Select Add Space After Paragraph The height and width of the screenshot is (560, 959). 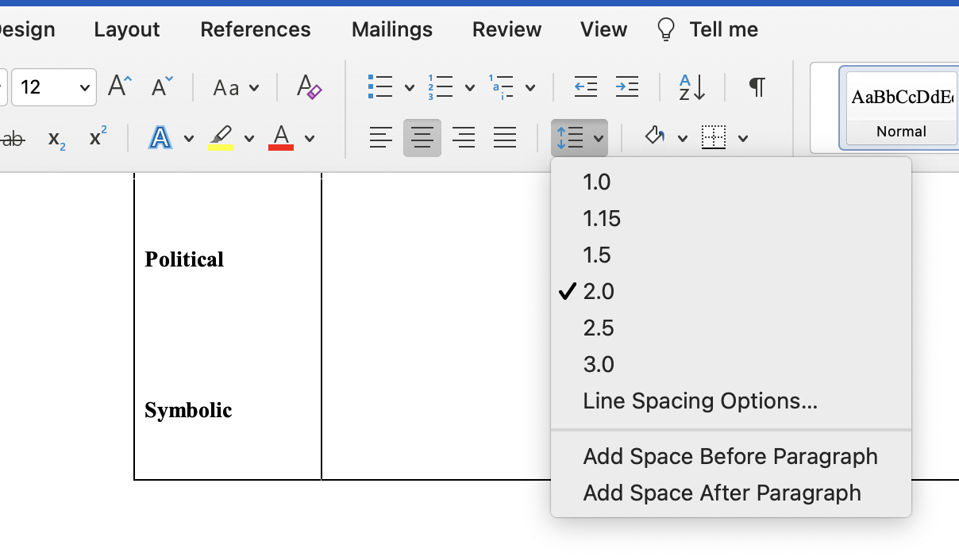pyautogui.click(x=722, y=493)
